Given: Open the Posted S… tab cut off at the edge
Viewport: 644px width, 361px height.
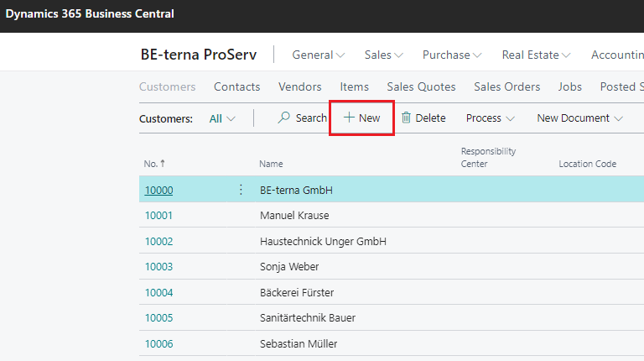Looking at the screenshot, I should pyautogui.click(x=621, y=86).
